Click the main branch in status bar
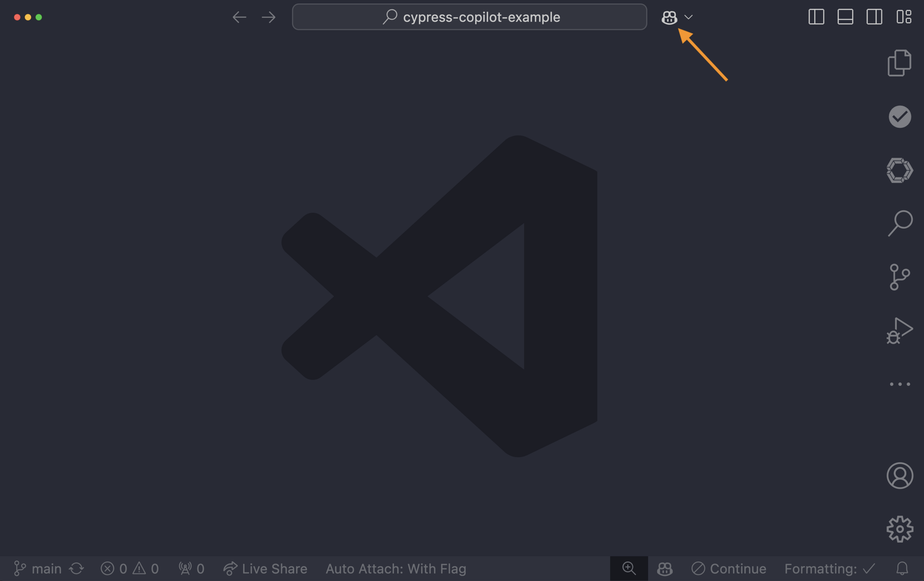The width and height of the screenshot is (924, 581). click(38, 569)
